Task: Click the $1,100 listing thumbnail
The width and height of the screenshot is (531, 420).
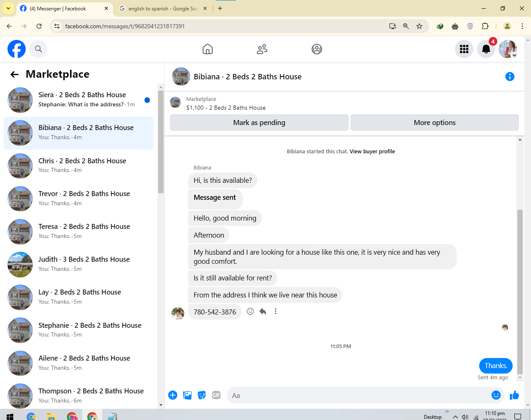Action: [x=176, y=102]
